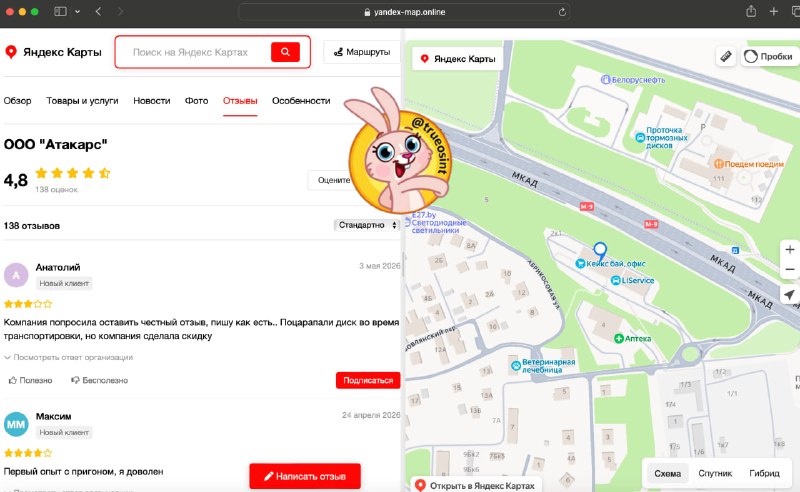Click the yandex-map.online address bar
This screenshot has width=800, height=492.
point(404,12)
